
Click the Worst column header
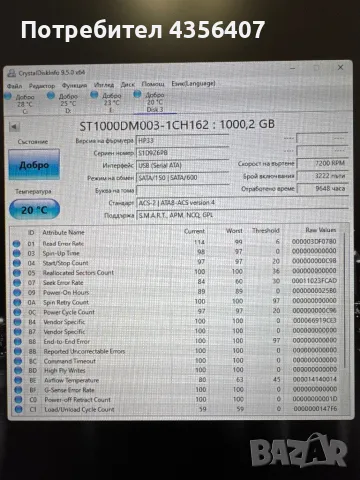[x=234, y=231]
